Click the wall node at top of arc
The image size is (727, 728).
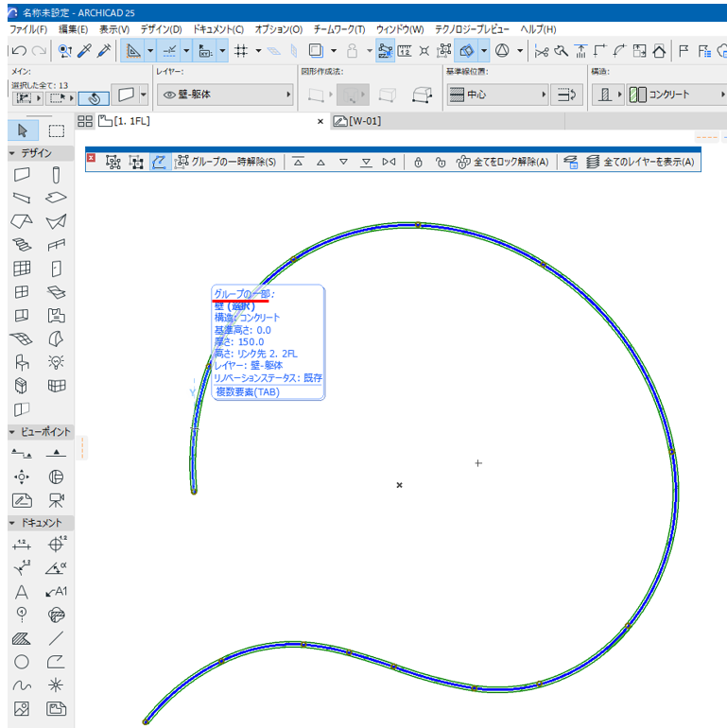[x=418, y=225]
